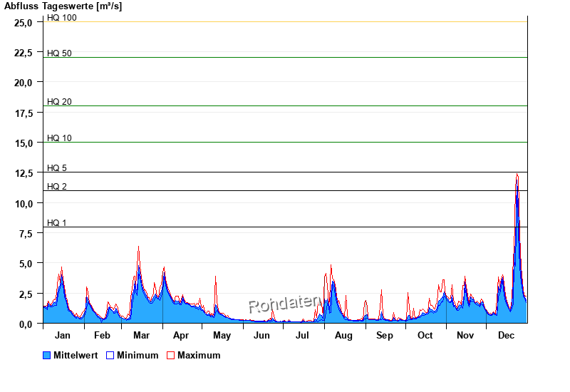Click the Abfluss Tageswerte chart title
The height and width of the screenshot is (392, 570).
click(x=63, y=6)
